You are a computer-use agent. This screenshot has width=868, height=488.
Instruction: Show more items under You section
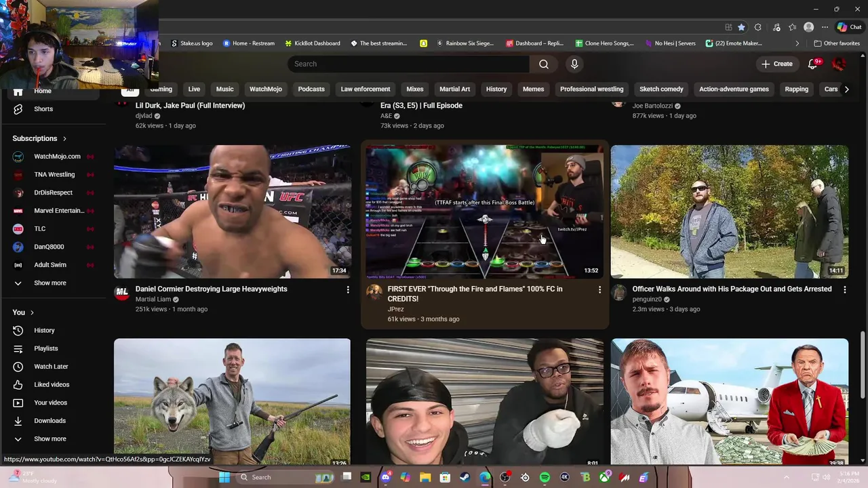pos(51,439)
